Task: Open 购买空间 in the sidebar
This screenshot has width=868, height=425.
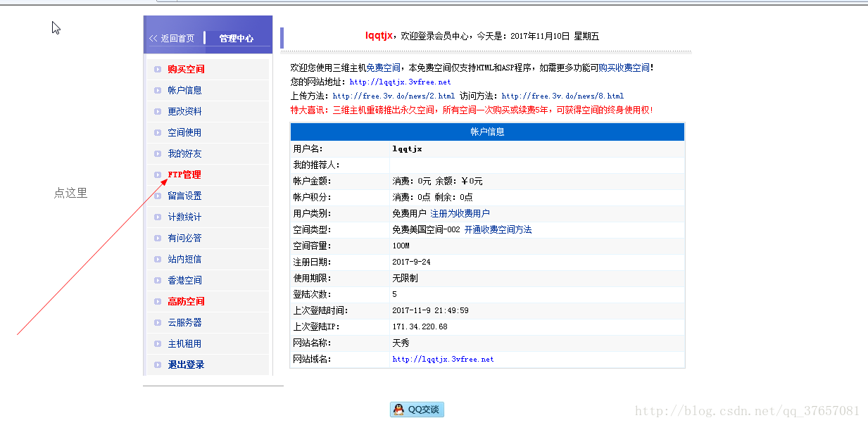Action: [x=186, y=69]
